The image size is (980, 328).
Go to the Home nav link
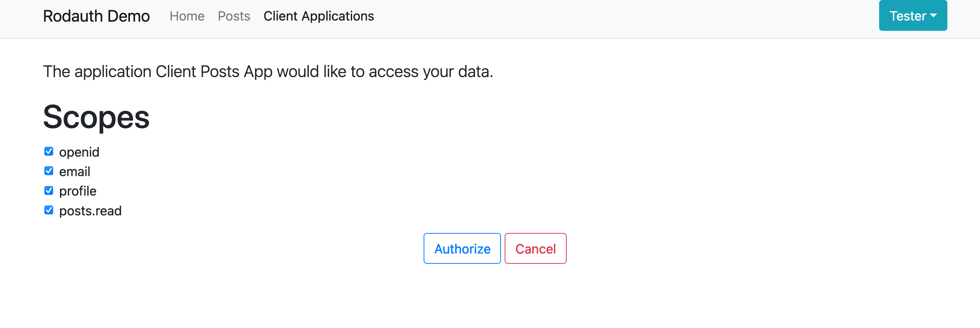[x=187, y=16]
